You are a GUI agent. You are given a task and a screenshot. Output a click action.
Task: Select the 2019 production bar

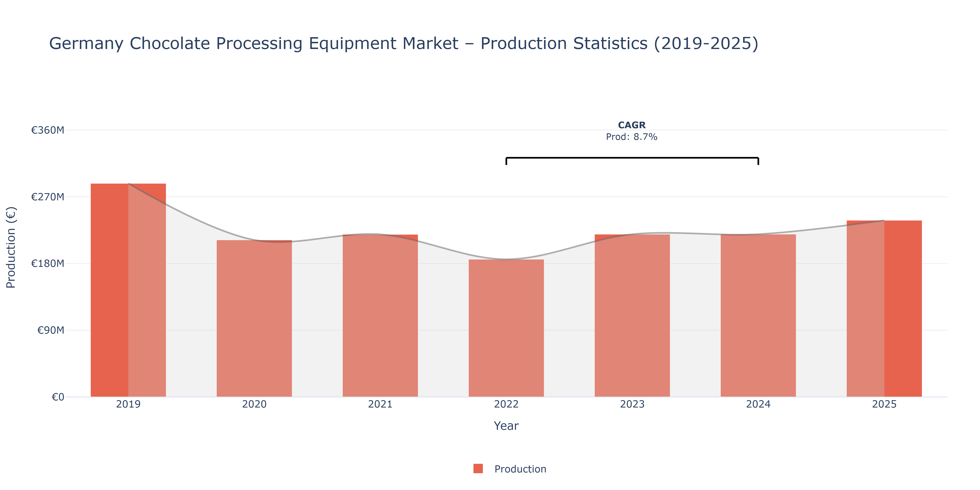pyautogui.click(x=128, y=290)
